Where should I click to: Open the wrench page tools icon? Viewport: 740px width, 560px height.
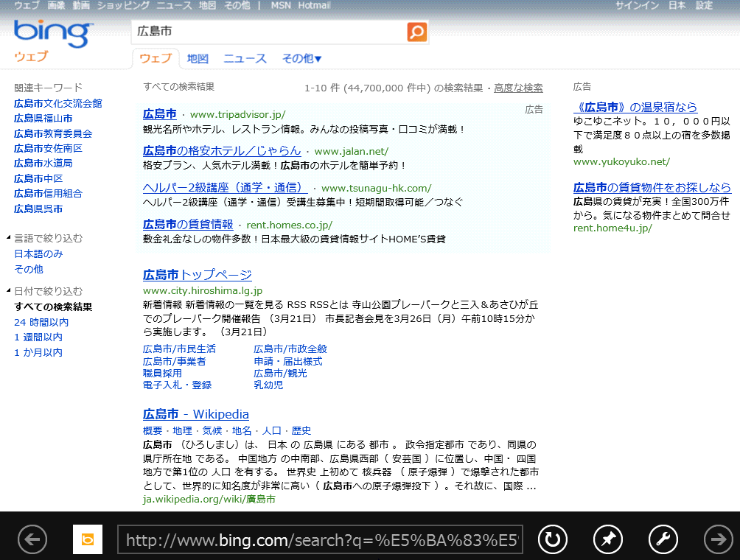pyautogui.click(x=663, y=539)
